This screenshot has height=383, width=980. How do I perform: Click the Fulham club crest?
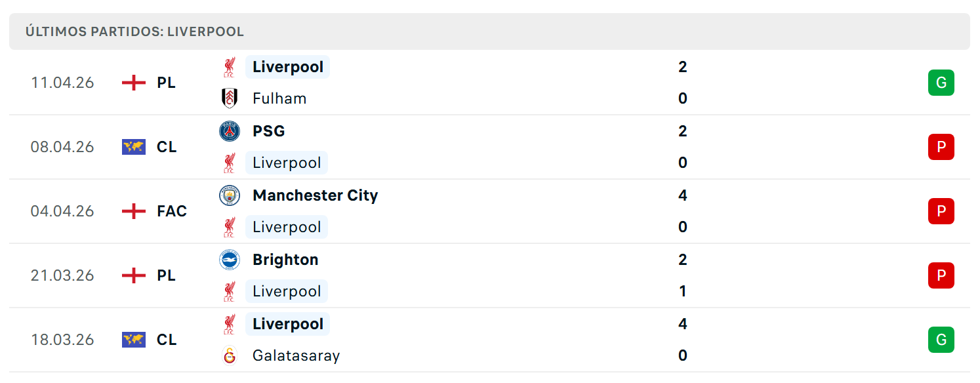230,98
